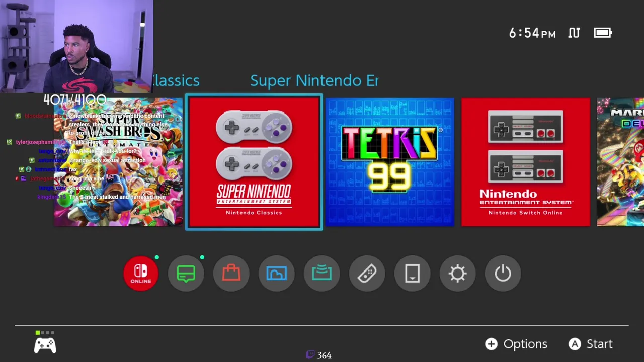Select the Mario Kart Deluxe tile
Viewport: 644px width, 362px height.
[x=620, y=162]
